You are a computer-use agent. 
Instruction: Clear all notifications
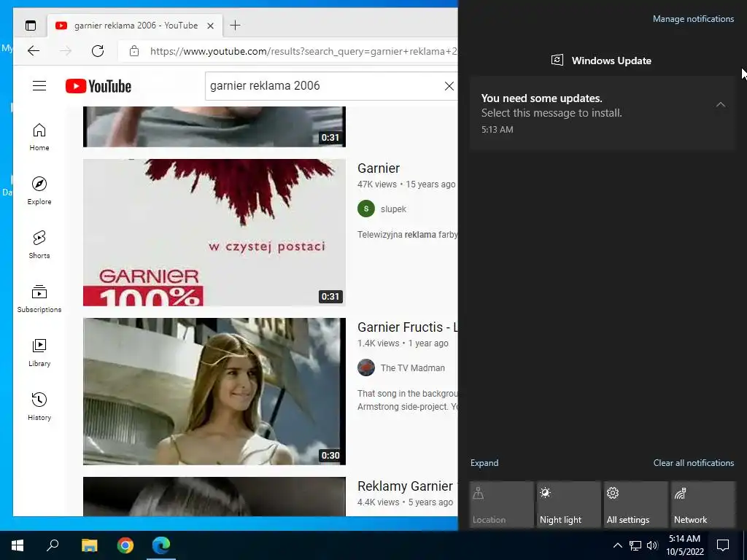pyautogui.click(x=694, y=463)
